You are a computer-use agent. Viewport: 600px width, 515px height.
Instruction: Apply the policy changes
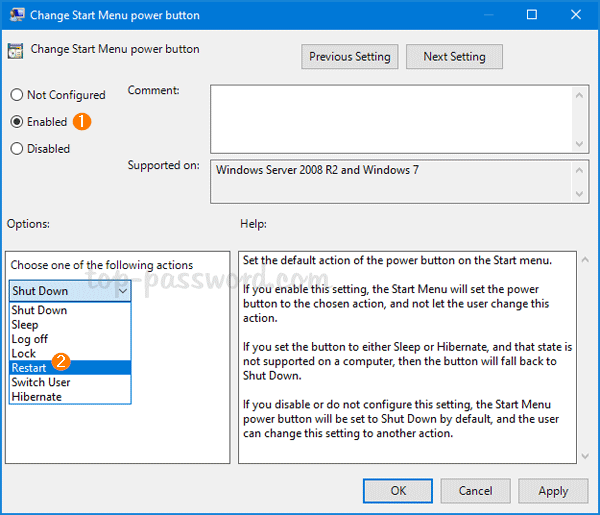553,491
